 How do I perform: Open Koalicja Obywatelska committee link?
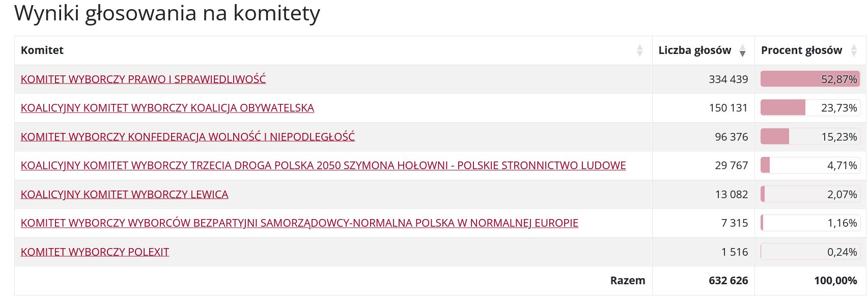167,108
